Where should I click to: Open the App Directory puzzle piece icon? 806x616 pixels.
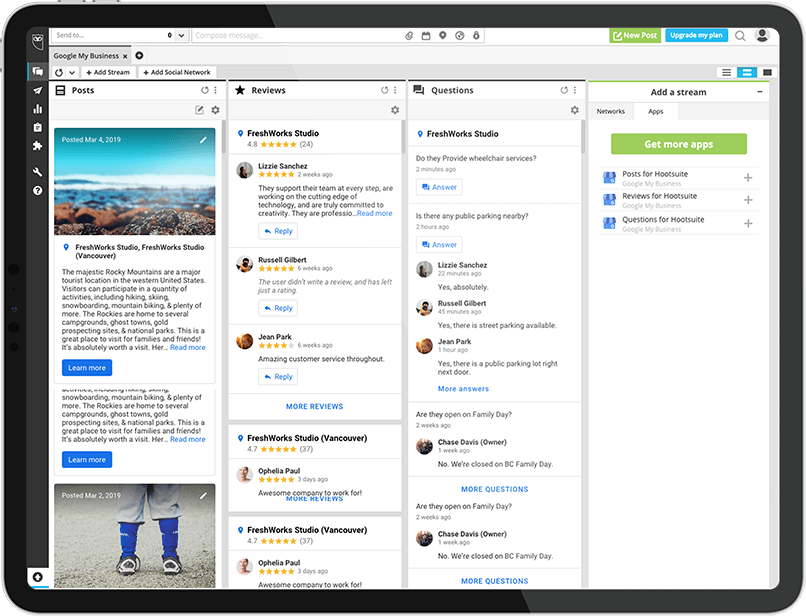(x=37, y=146)
